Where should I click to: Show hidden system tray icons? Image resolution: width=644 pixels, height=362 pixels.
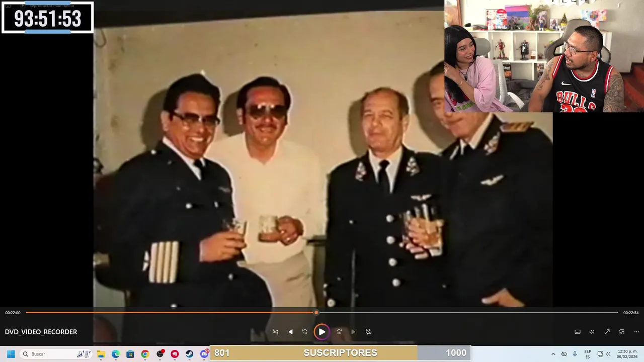553,354
